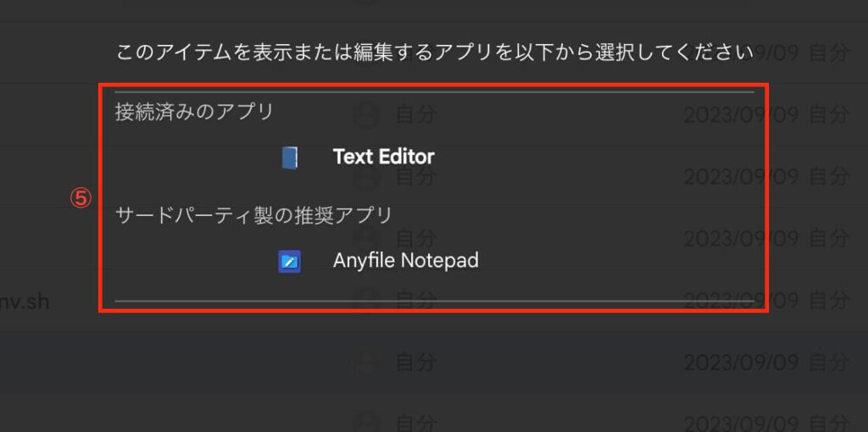Click the 2023/09/09 date in the nv.sh row

pyautogui.click(x=741, y=300)
